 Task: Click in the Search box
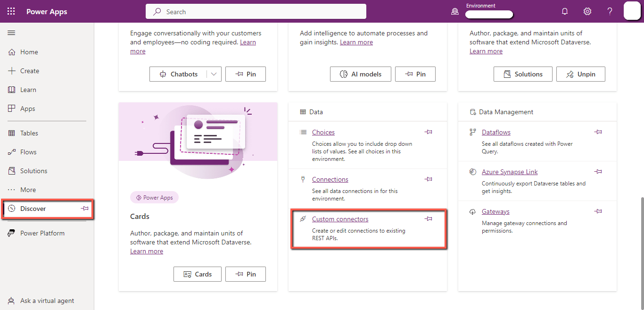tap(256, 12)
